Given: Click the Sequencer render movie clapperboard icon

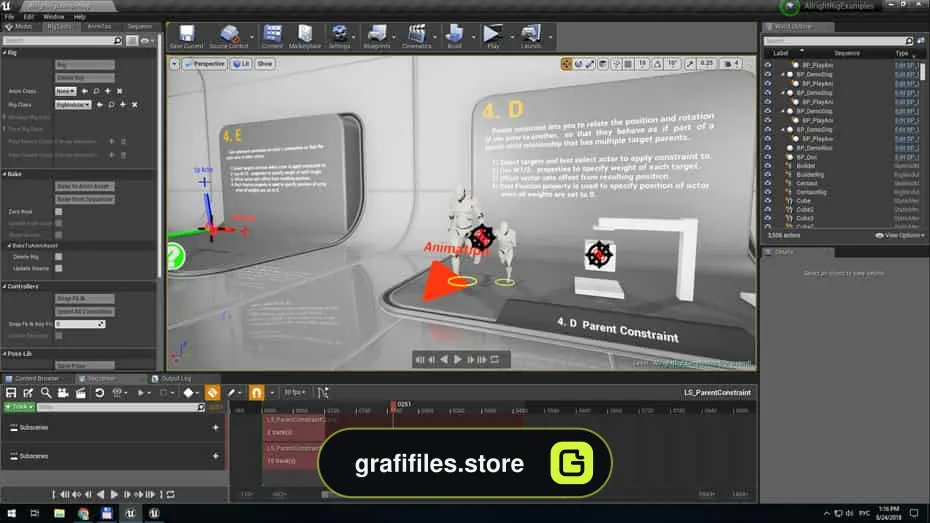Looking at the screenshot, I should 81,393.
